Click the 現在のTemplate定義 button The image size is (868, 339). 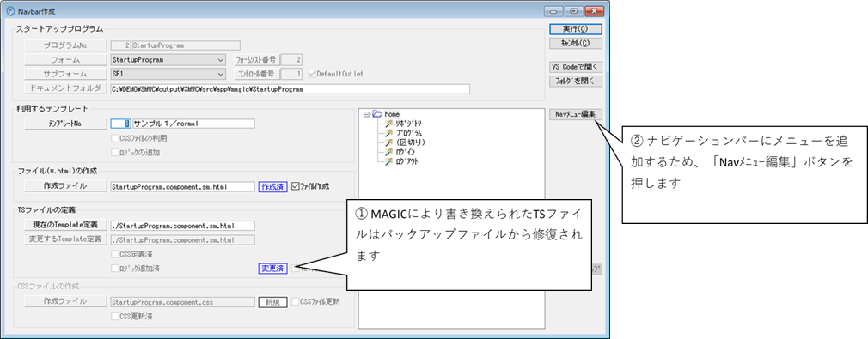[x=65, y=226]
